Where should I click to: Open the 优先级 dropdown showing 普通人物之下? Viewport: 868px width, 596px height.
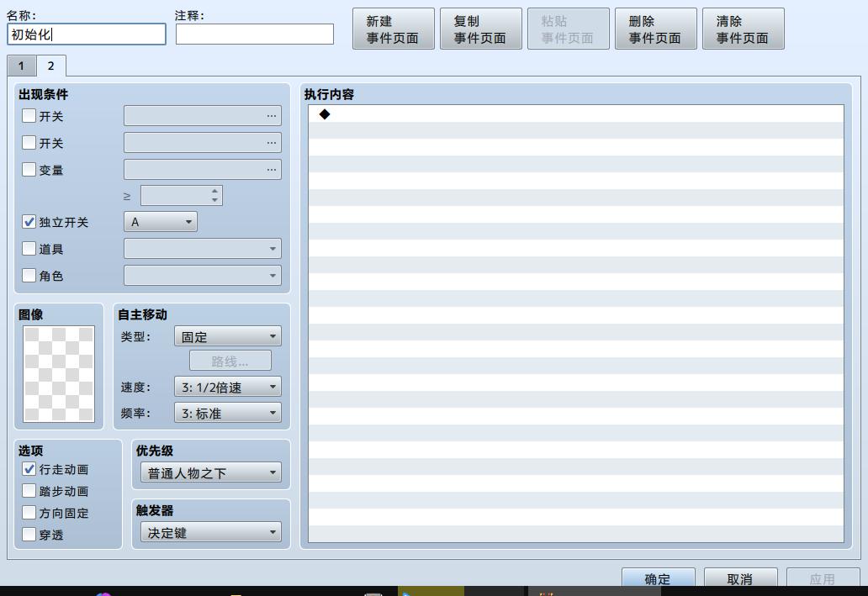coord(211,472)
